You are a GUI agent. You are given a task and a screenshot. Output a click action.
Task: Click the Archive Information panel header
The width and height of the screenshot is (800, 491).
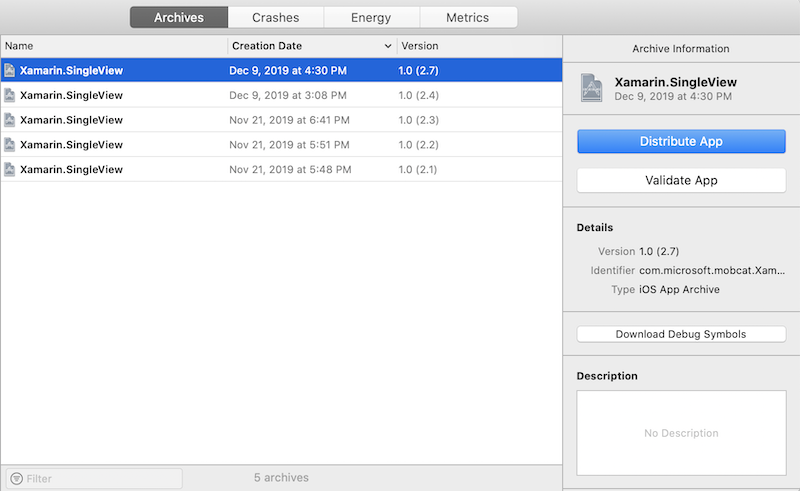[681, 49]
